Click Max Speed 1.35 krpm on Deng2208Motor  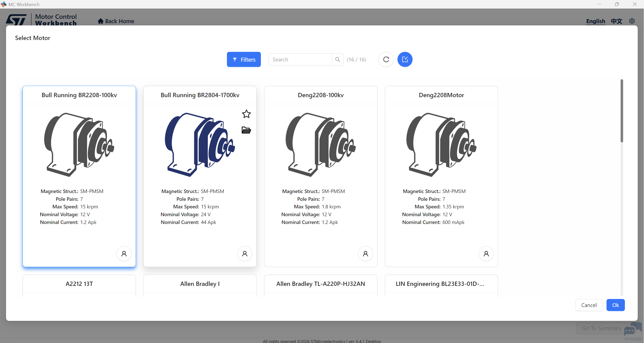tap(453, 207)
